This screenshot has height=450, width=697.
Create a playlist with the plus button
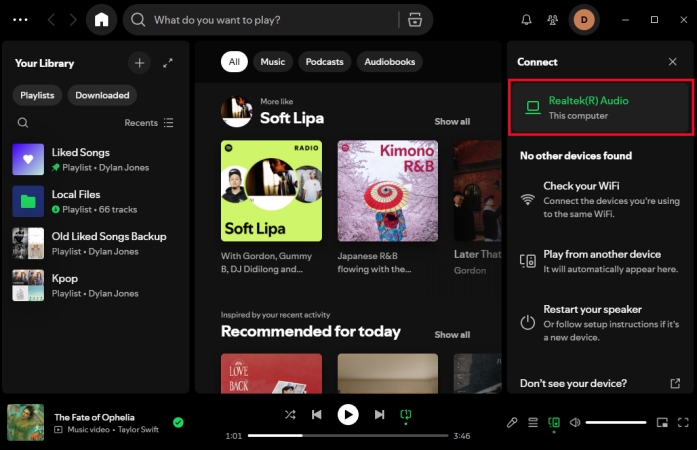(140, 63)
